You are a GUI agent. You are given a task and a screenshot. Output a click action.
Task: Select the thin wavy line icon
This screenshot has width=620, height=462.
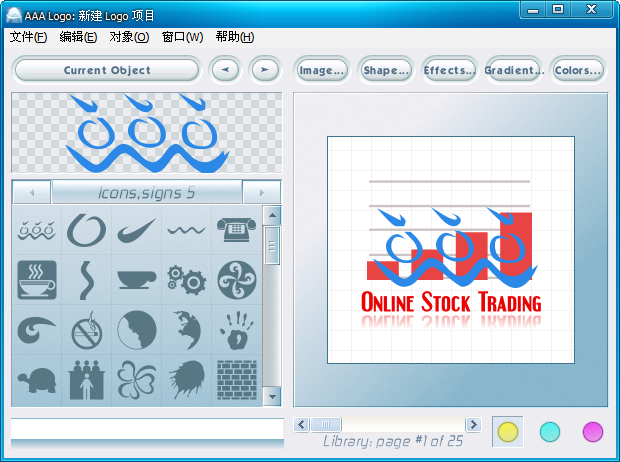186,230
